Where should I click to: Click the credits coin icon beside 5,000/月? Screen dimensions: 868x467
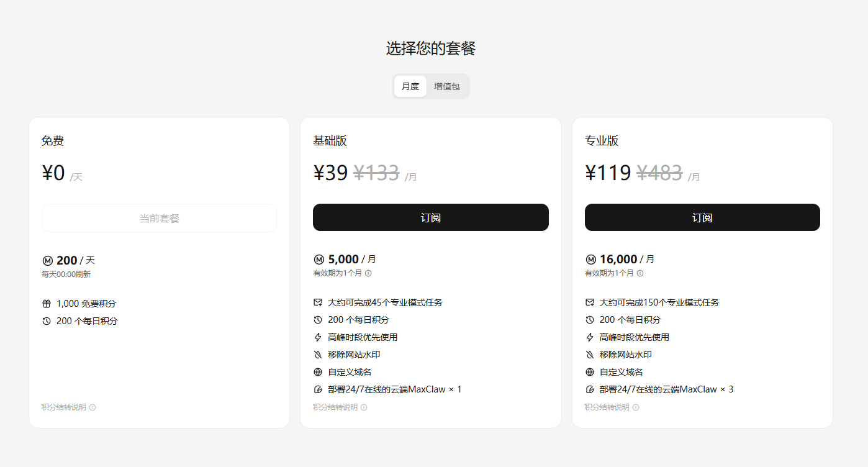(319, 259)
